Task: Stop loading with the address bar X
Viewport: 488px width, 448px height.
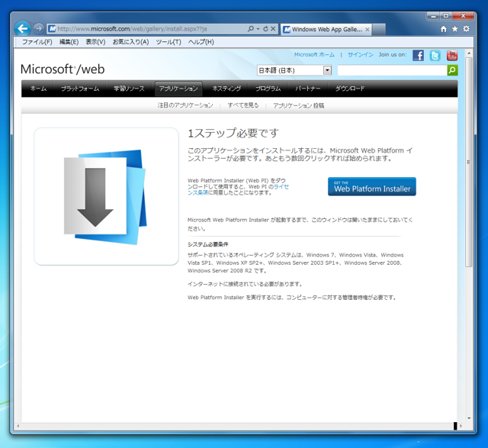Action: pyautogui.click(x=273, y=29)
